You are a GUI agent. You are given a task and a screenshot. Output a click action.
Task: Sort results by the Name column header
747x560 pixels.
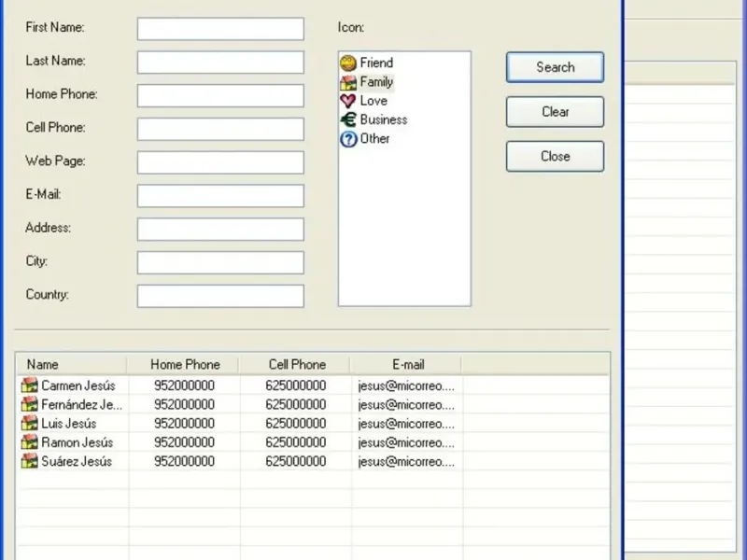point(72,365)
